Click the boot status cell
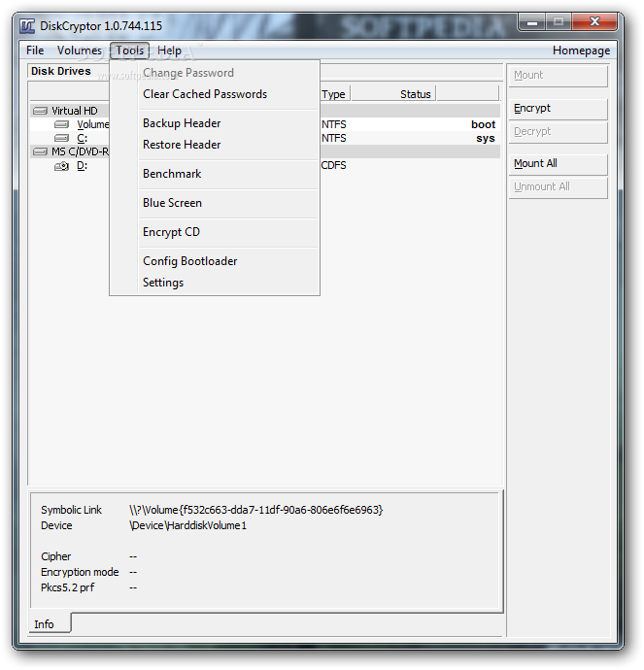Screen dimensions: 644x670 click(484, 124)
